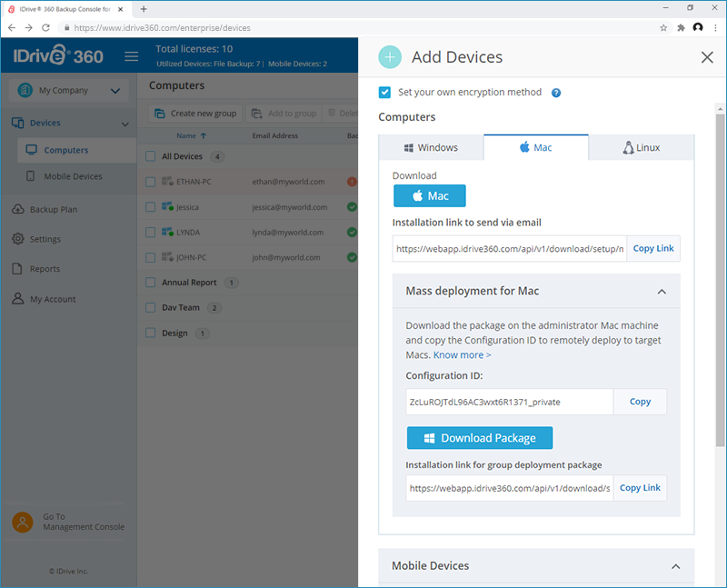Click the Download Package button
Image resolution: width=727 pixels, height=588 pixels.
(480, 438)
